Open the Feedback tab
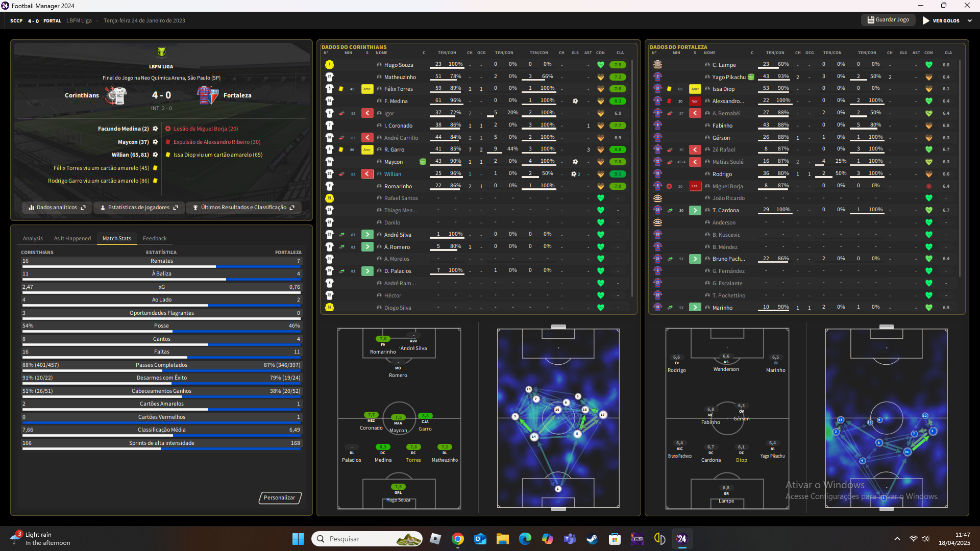980x551 pixels. [x=155, y=238]
